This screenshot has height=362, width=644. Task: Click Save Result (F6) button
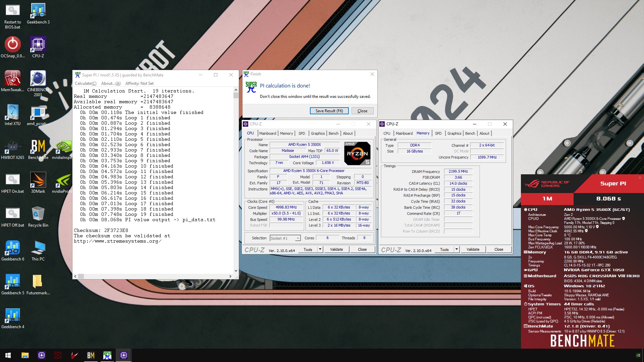329,111
